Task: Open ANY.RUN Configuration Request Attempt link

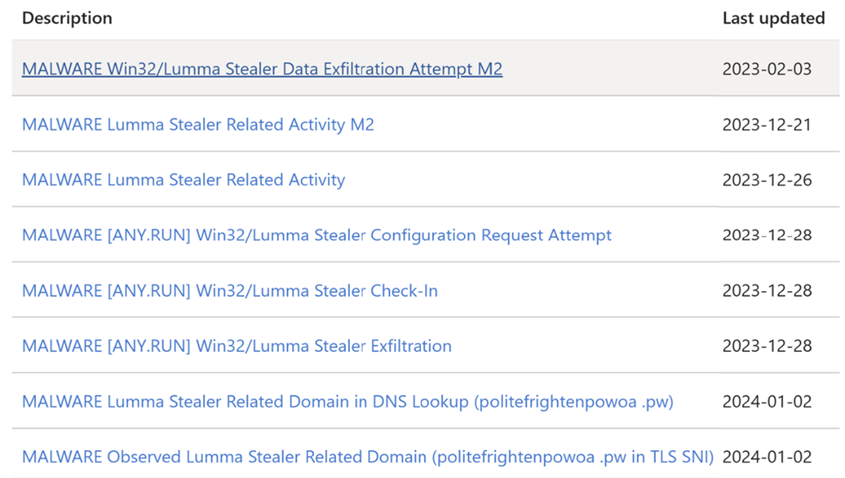Action: 316,235
